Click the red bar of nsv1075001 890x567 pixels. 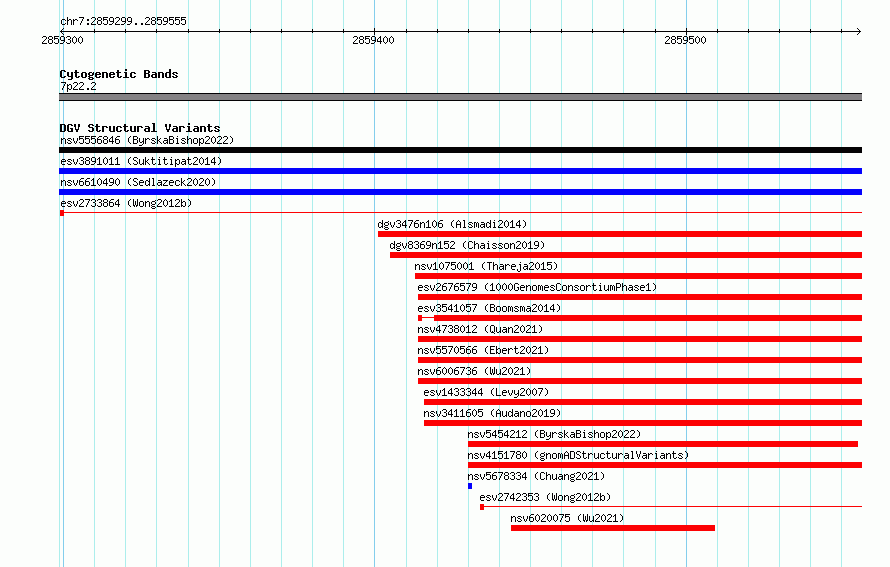pyautogui.click(x=639, y=276)
